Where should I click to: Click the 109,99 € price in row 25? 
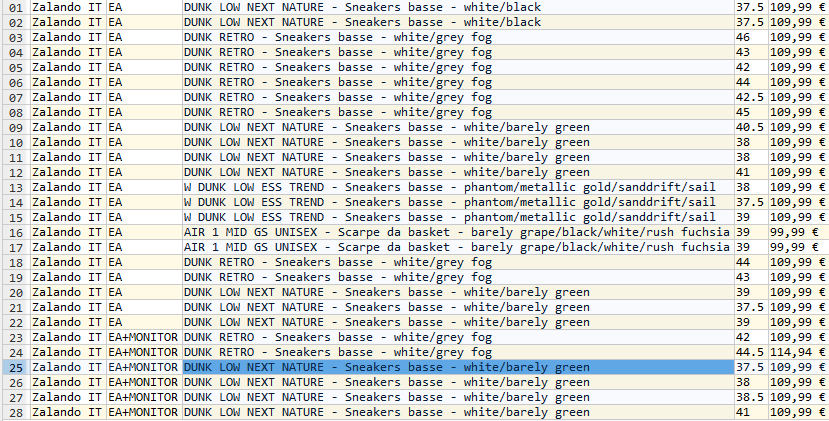(798, 367)
